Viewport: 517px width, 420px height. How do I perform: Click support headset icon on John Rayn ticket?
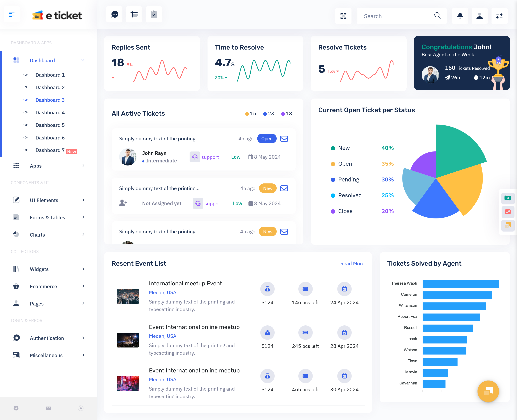pos(195,157)
